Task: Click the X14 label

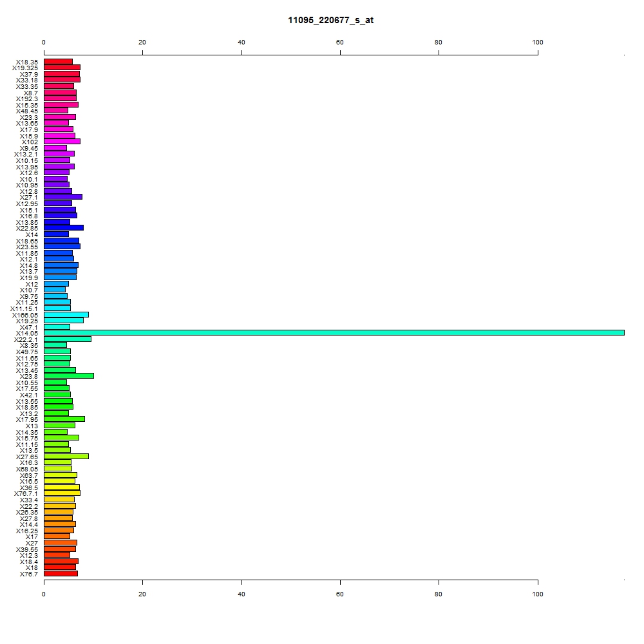Action: point(32,235)
